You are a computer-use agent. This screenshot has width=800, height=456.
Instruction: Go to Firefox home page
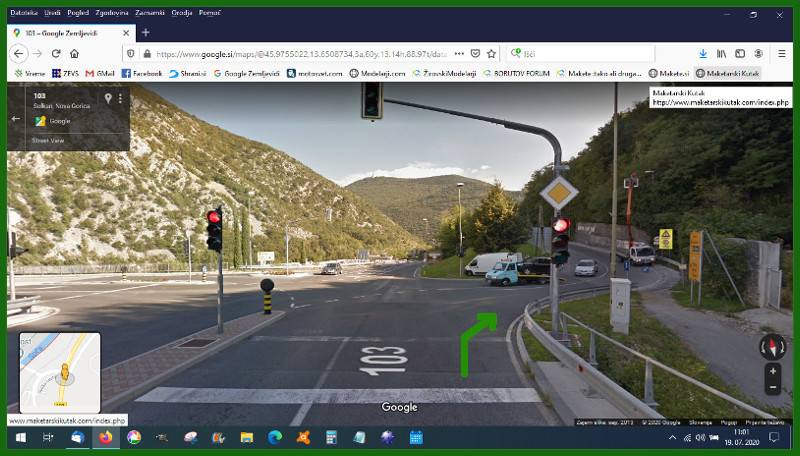point(74,53)
